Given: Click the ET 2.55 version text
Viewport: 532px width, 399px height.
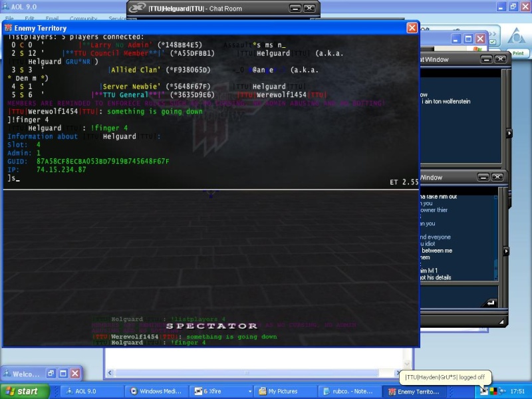Looking at the screenshot, I should pyautogui.click(x=404, y=182).
